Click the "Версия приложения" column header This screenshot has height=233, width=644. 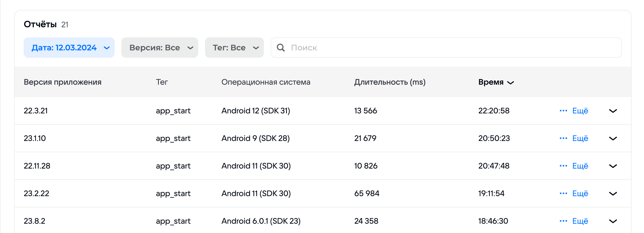(x=63, y=82)
